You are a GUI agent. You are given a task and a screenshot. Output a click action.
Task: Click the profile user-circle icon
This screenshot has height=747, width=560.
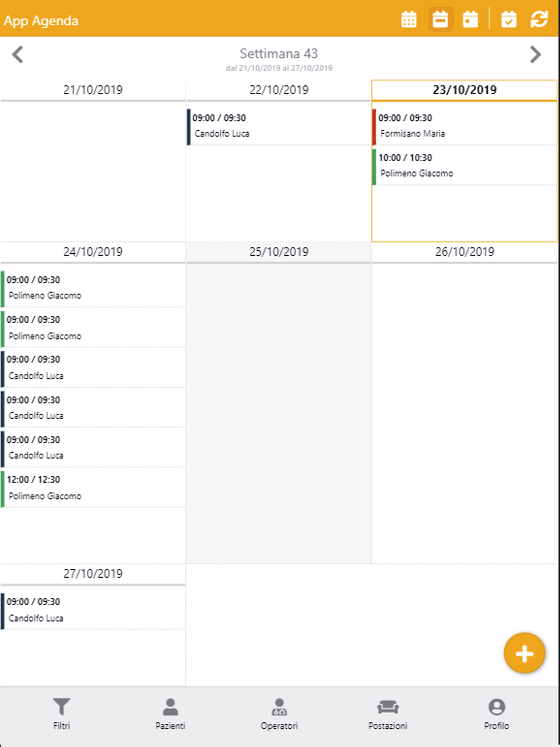[497, 707]
